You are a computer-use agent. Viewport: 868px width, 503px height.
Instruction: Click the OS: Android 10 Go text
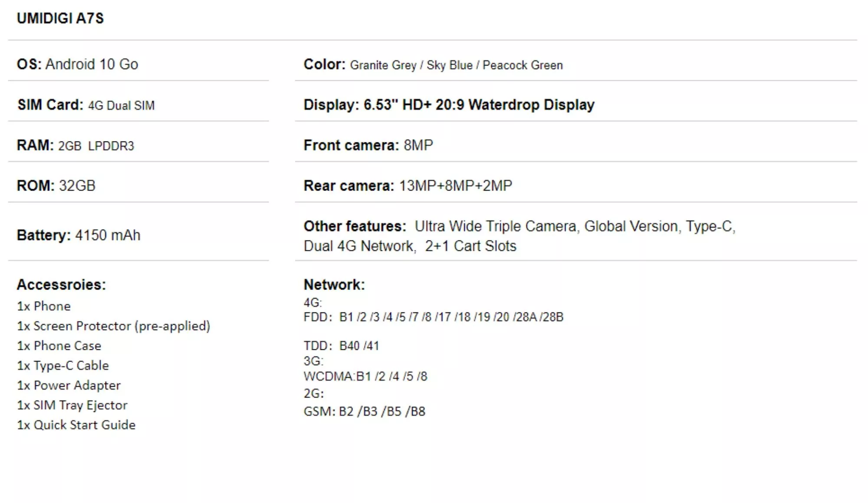[x=77, y=64]
